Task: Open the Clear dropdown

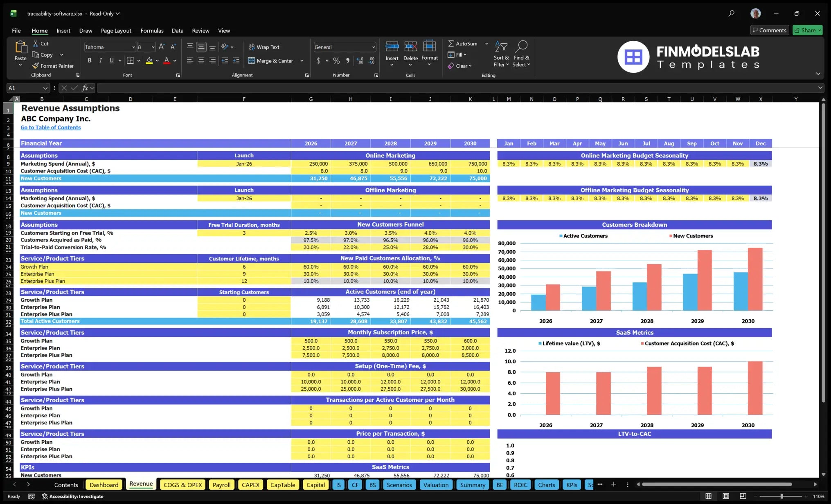Action: [x=459, y=66]
